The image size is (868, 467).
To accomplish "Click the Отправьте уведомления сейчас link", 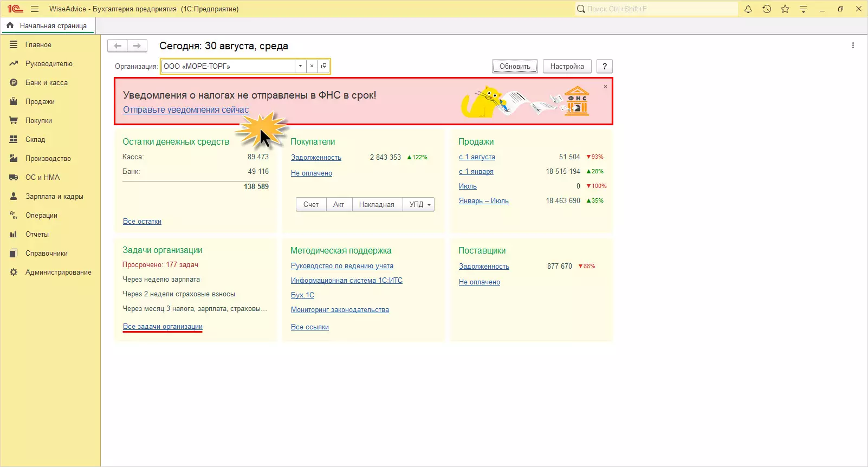I will tap(186, 109).
